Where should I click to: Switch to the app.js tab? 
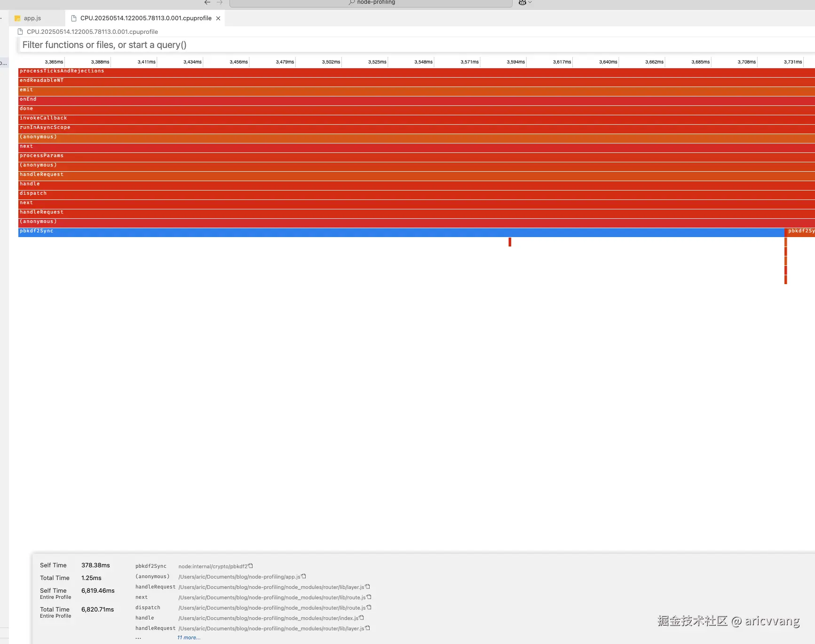[32, 18]
